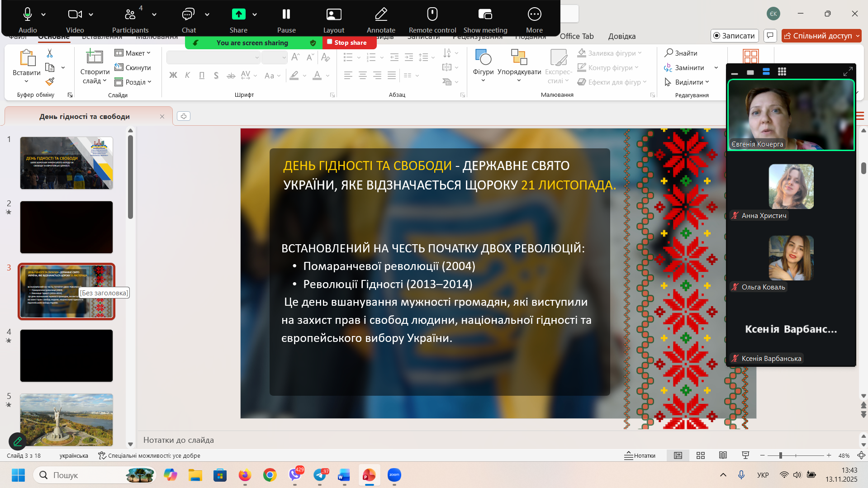The image size is (868, 488).
Task: Open Zoom Remote control
Action: point(432,15)
